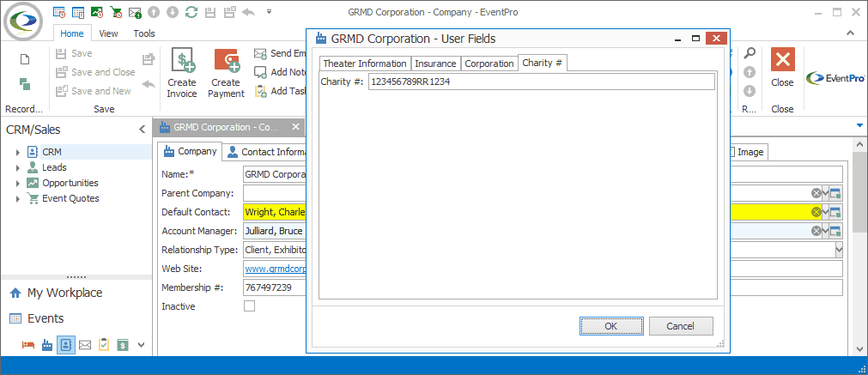Image resolution: width=868 pixels, height=375 pixels.
Task: Click the up arrow icon in quick access toolbar
Action: click(154, 12)
